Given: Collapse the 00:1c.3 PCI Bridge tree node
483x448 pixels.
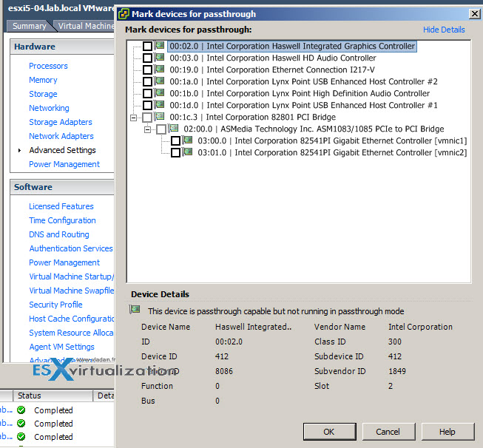Looking at the screenshot, I should coord(133,118).
